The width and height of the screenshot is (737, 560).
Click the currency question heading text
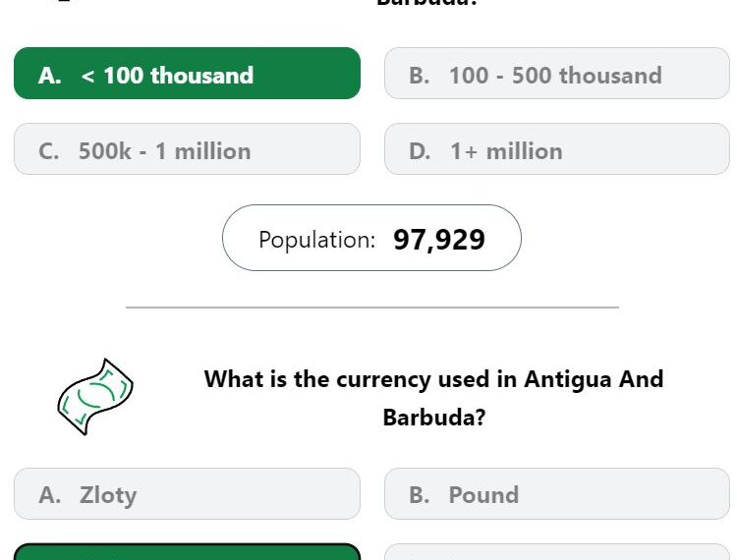433,398
